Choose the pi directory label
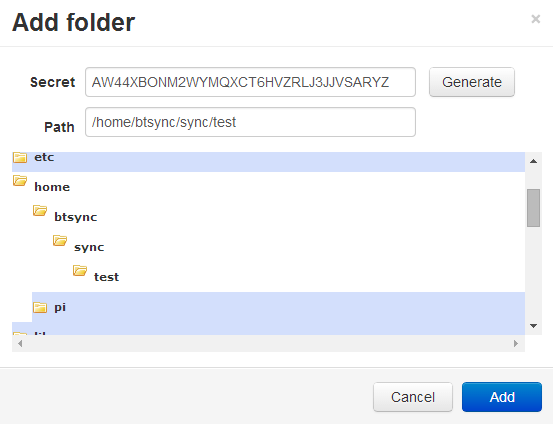The width and height of the screenshot is (553, 424). pyautogui.click(x=60, y=307)
